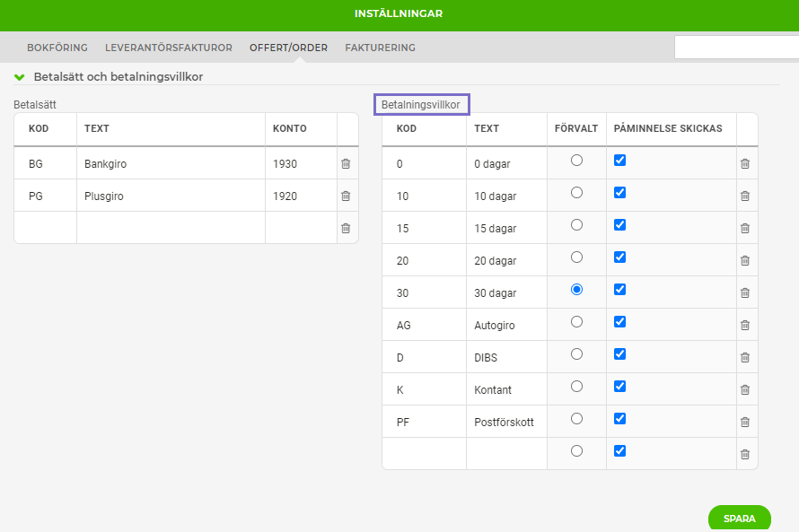Image resolution: width=799 pixels, height=532 pixels.
Task: Click trash icon for Plusgiro row
Action: tap(346, 196)
